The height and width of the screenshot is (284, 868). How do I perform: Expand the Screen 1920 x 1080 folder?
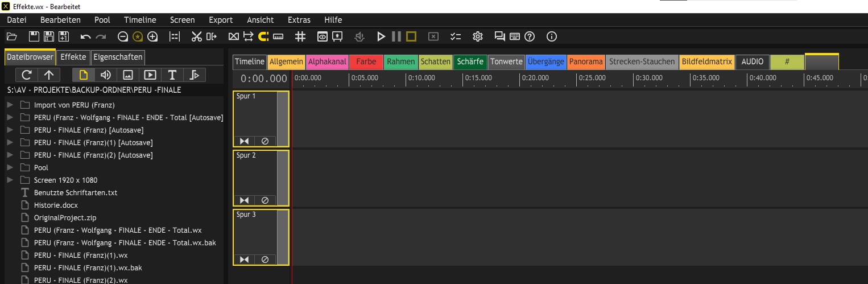10,180
